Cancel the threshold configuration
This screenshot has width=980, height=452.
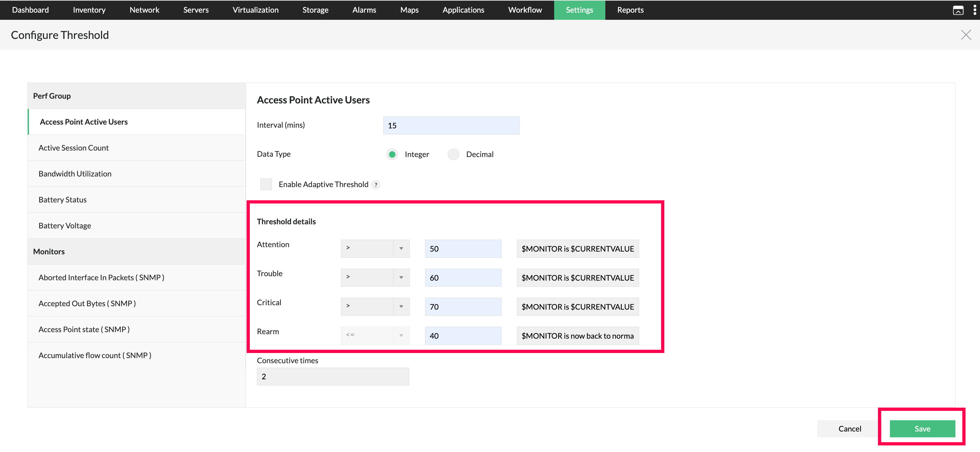tap(850, 428)
